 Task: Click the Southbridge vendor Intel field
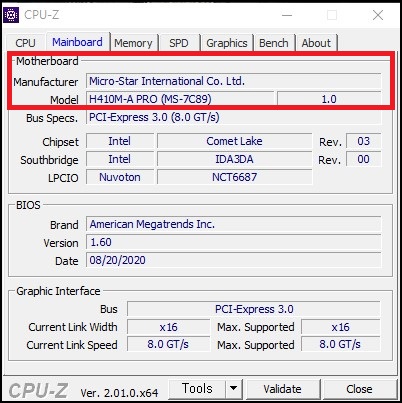120,159
